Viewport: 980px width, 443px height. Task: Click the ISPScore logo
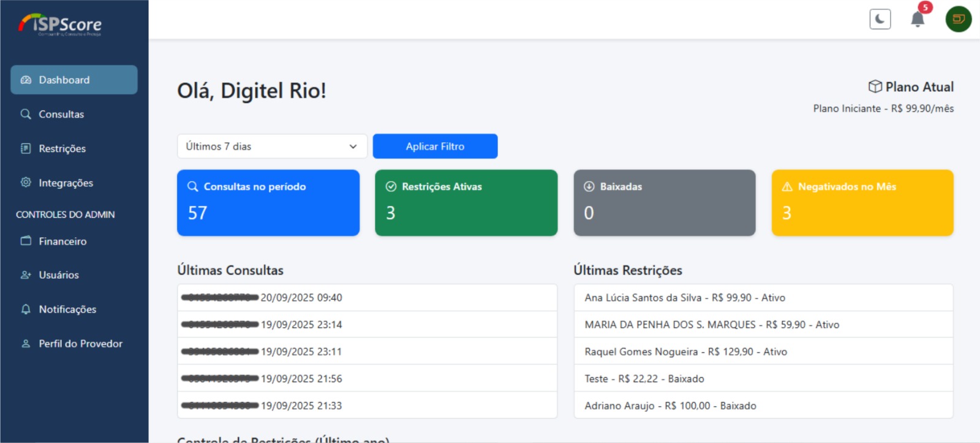pyautogui.click(x=60, y=25)
